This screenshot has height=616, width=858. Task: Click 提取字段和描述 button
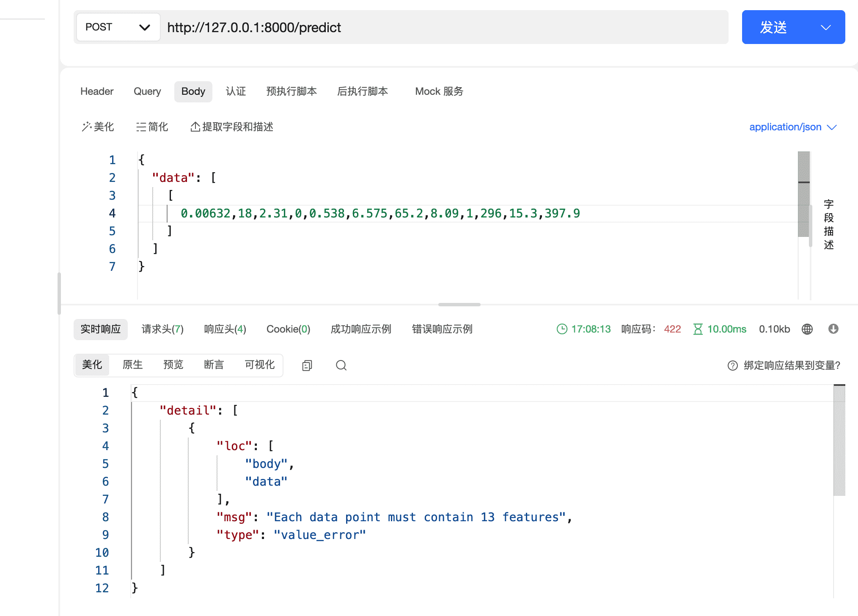(232, 127)
